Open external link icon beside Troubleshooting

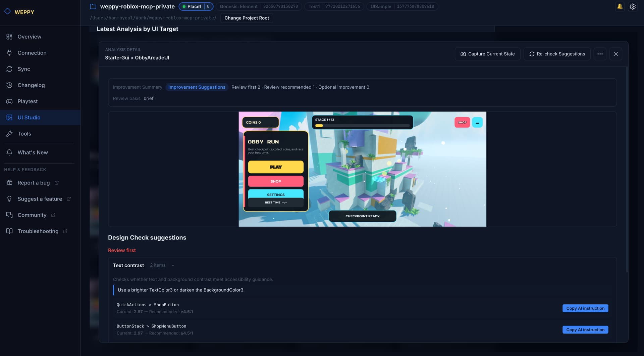tap(65, 231)
